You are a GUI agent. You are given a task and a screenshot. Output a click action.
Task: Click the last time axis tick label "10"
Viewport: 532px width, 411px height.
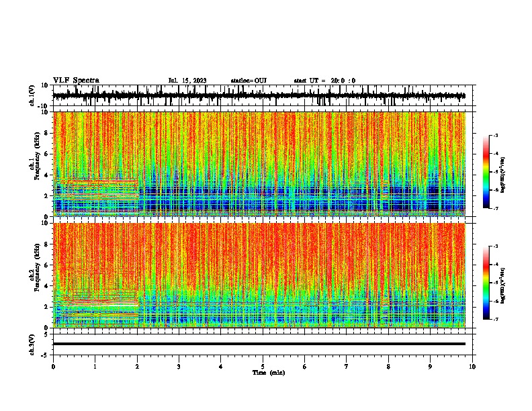pyautogui.click(x=472, y=367)
